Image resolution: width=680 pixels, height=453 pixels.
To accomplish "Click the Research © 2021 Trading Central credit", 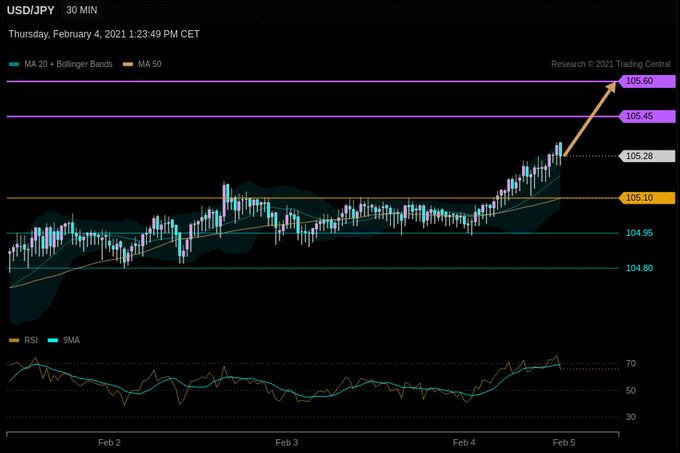I will tap(611, 64).
